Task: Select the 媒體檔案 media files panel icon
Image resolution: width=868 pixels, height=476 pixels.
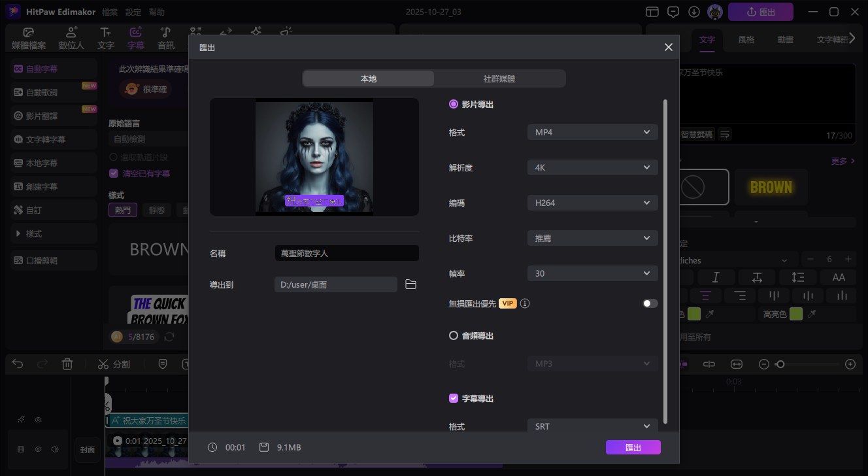Action: 28,37
